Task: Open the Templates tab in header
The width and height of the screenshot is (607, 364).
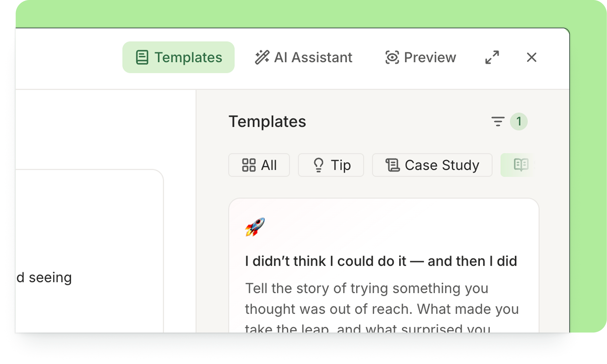Action: (178, 57)
